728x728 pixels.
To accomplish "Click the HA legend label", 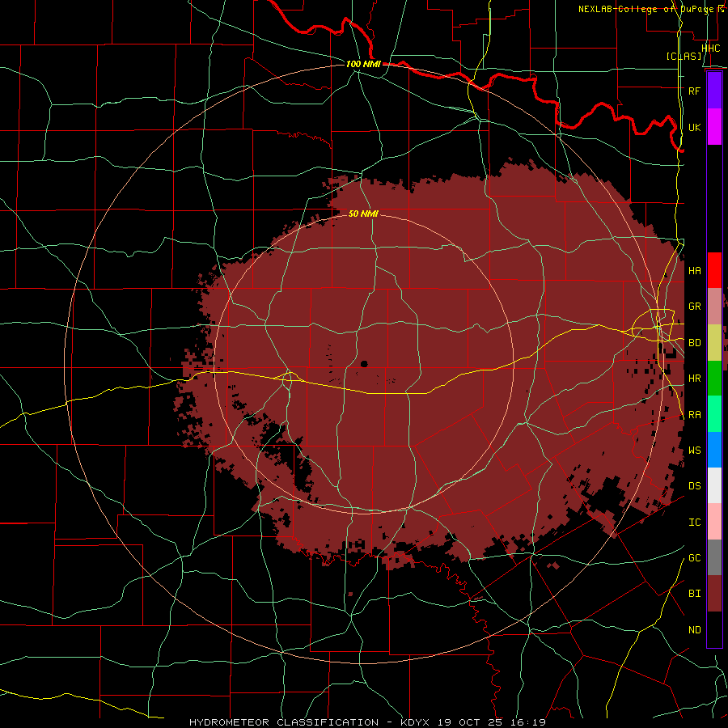I will 694,270.
